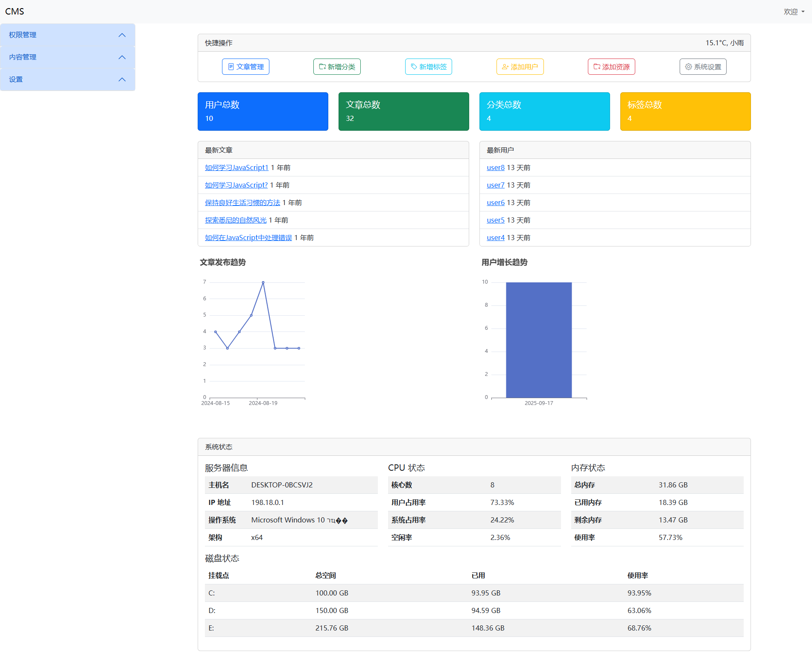Screen dimensions: 812x660
Task: Open the CMS brand home link
Action: pos(15,12)
